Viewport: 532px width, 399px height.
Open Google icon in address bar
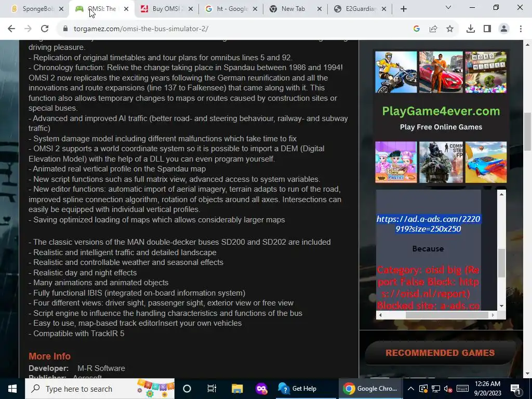tap(417, 29)
